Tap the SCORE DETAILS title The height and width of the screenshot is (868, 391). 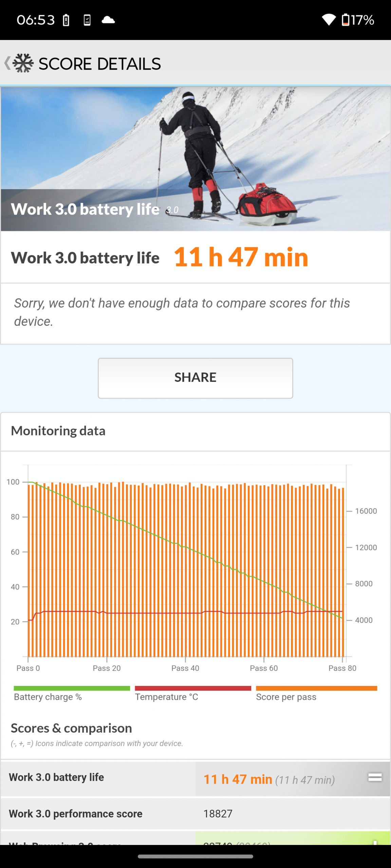click(x=100, y=64)
